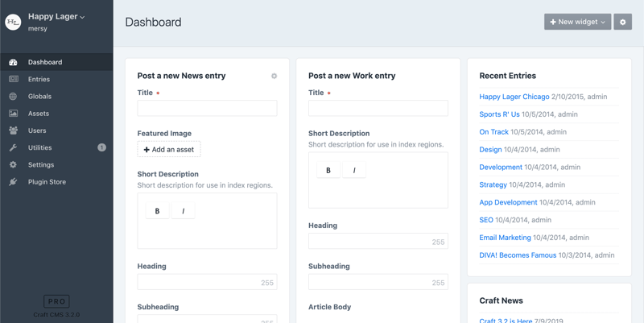Open News widget settings gear

[x=274, y=76]
